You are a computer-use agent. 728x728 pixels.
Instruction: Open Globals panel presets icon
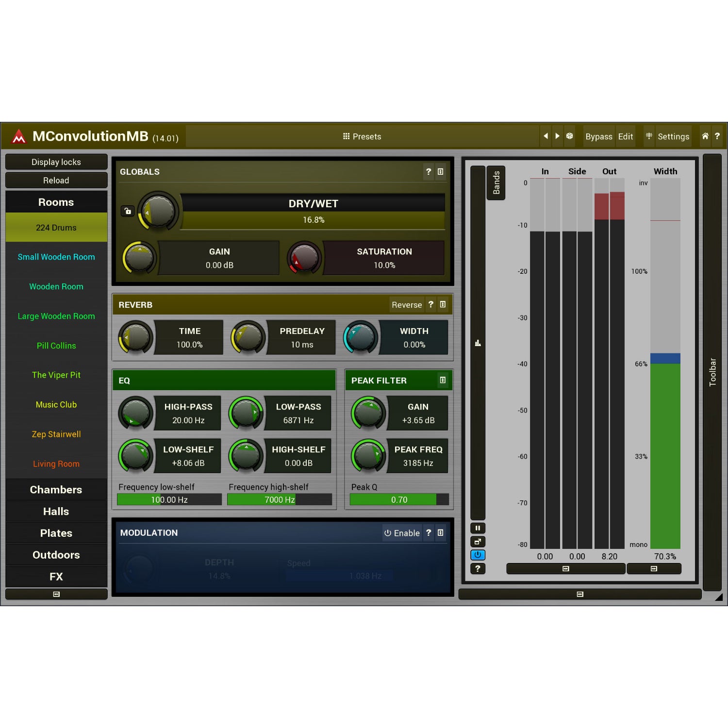click(441, 172)
